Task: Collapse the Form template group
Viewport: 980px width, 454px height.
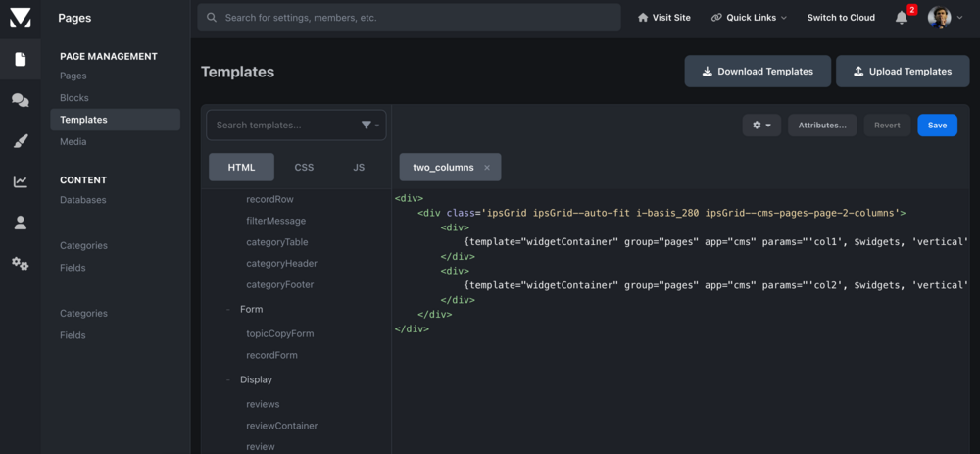Action: coord(228,309)
